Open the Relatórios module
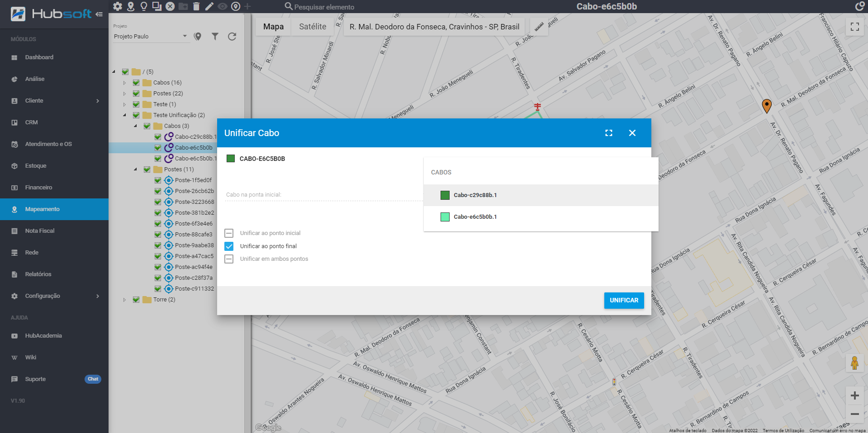The image size is (868, 433). tap(54, 274)
